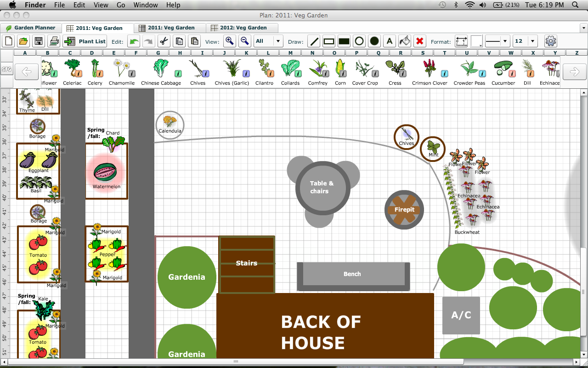Image resolution: width=588 pixels, height=368 pixels.
Task: Open the font size 12 dropdown
Action: pos(525,41)
